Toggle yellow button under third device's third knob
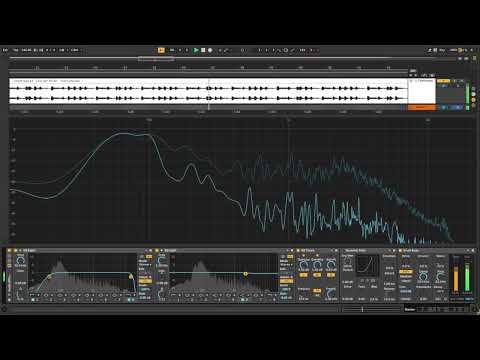This screenshot has height=360, width=480. [x=331, y=275]
